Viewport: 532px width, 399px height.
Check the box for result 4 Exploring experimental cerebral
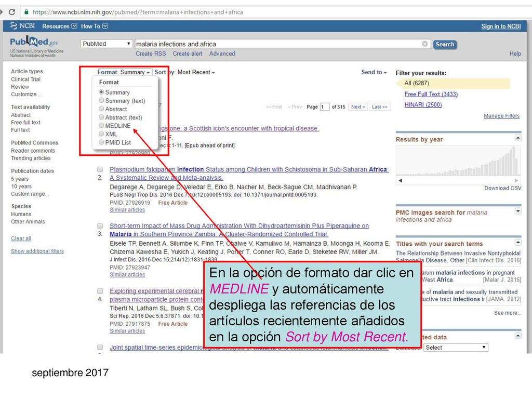coord(100,291)
